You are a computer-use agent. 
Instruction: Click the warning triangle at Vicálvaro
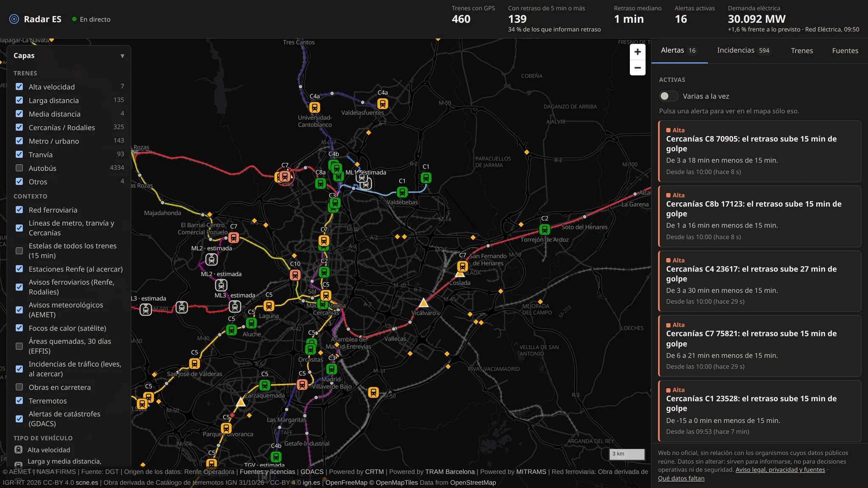(423, 303)
